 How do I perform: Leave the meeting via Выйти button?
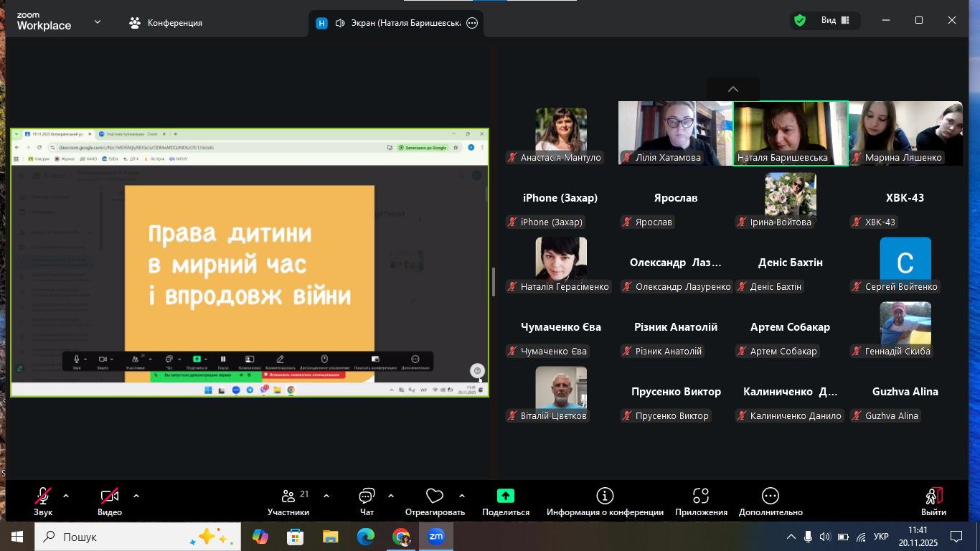point(933,501)
